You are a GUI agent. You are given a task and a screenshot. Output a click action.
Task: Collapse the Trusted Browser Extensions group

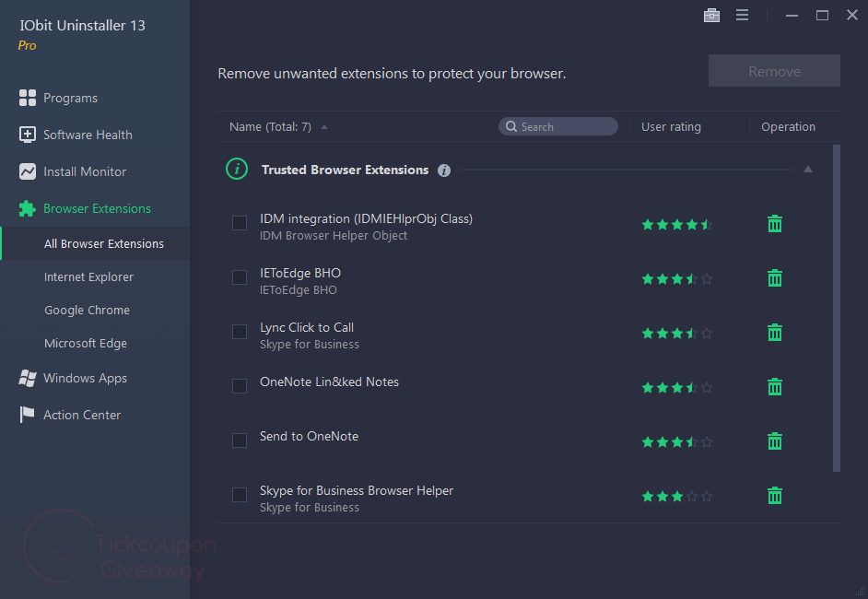tap(808, 169)
